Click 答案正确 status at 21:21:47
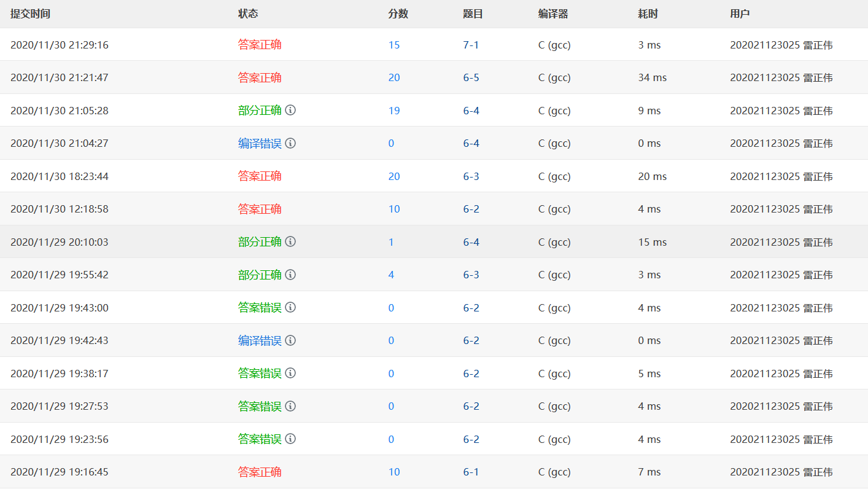The width and height of the screenshot is (868, 489). click(260, 77)
